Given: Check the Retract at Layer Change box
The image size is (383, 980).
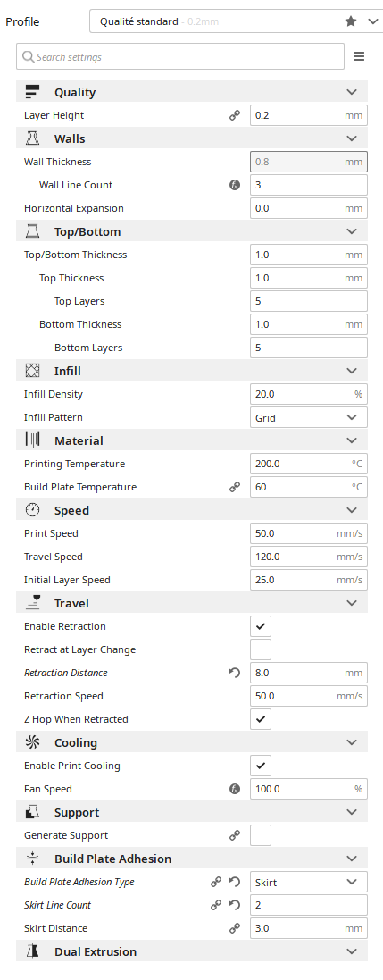Looking at the screenshot, I should click(261, 649).
